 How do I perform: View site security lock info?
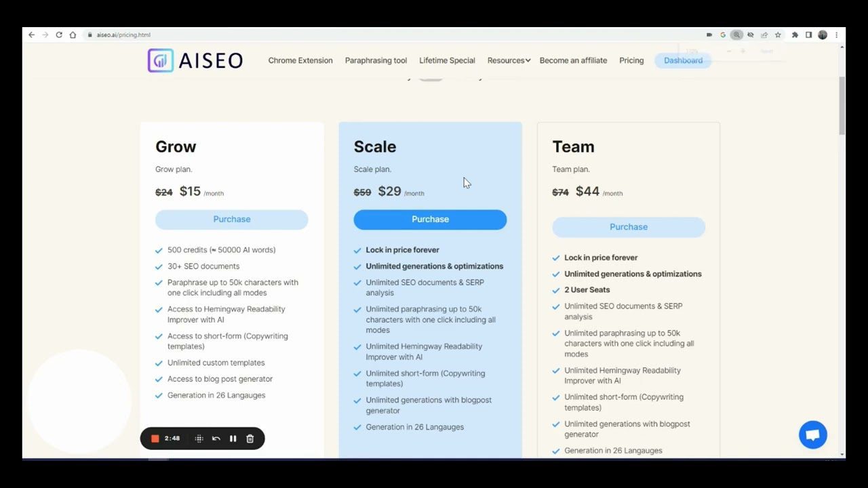(x=89, y=35)
